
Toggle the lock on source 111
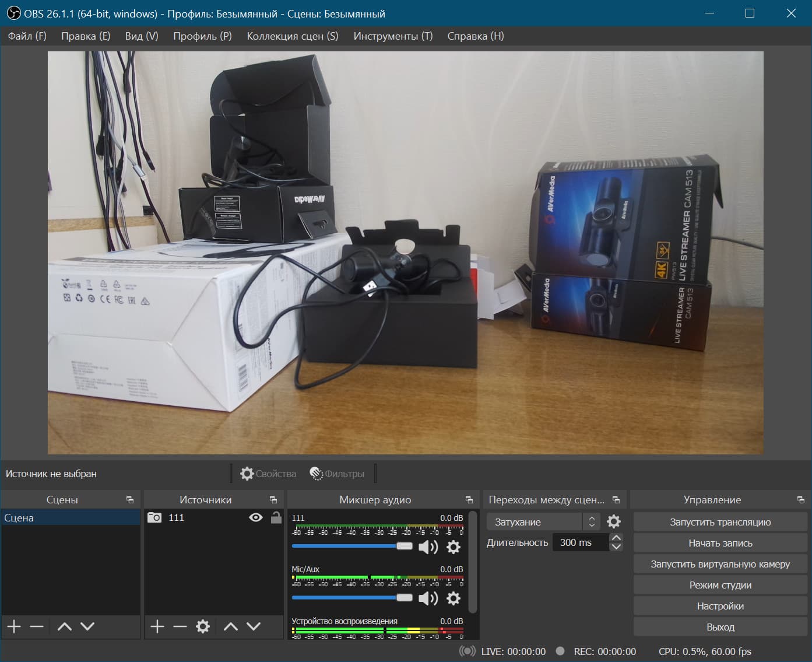point(276,517)
